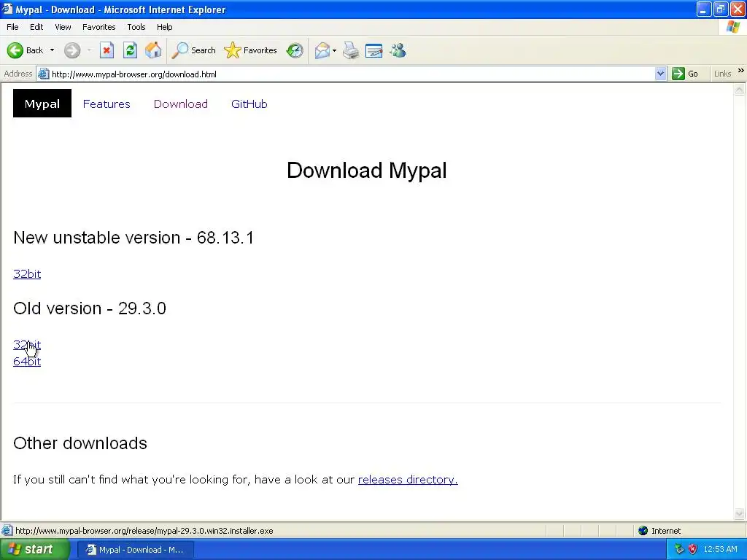
Task: Go to Home page icon
Action: (153, 50)
